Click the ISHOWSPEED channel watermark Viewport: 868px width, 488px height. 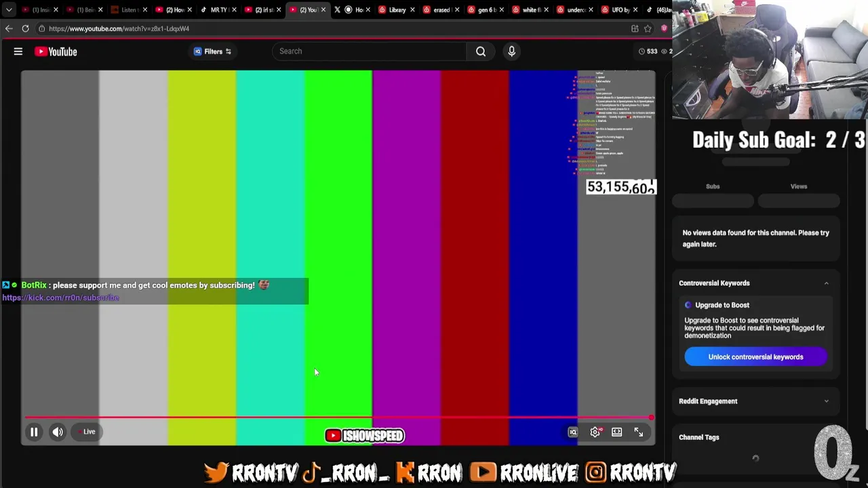(x=365, y=436)
